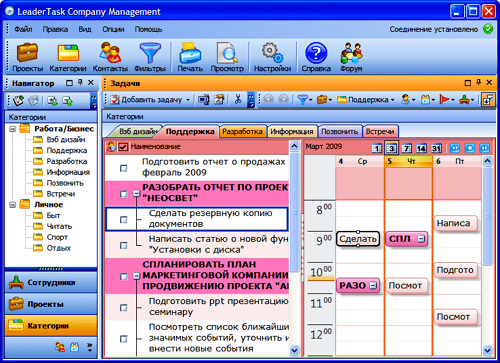Image resolution: width=500 pixels, height=363 pixels.
Task: Click the calendar vertical scrollbar down arrow
Action: tap(487, 350)
